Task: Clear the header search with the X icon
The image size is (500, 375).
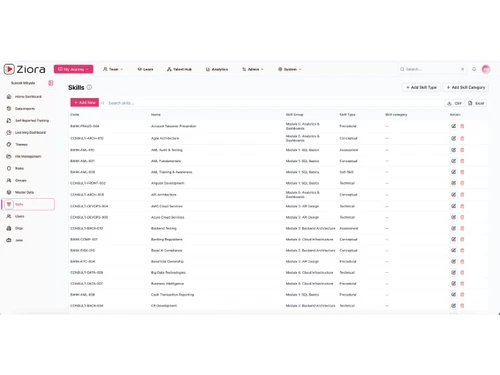Action: point(462,69)
